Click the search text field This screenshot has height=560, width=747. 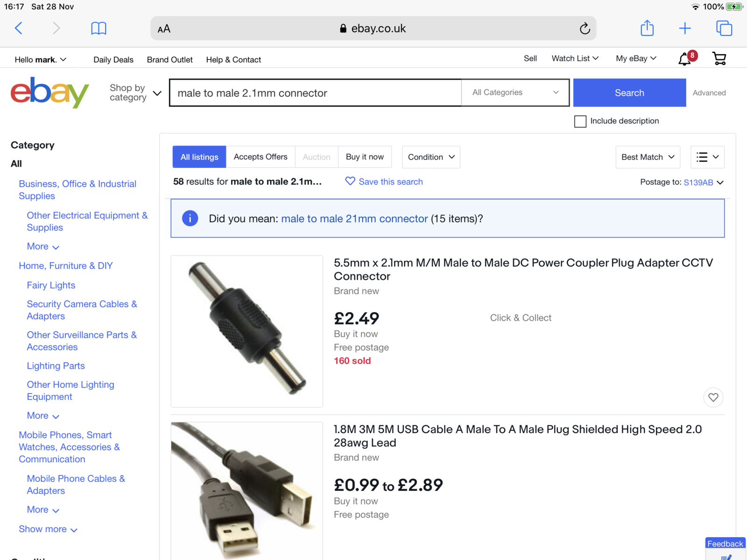(315, 93)
